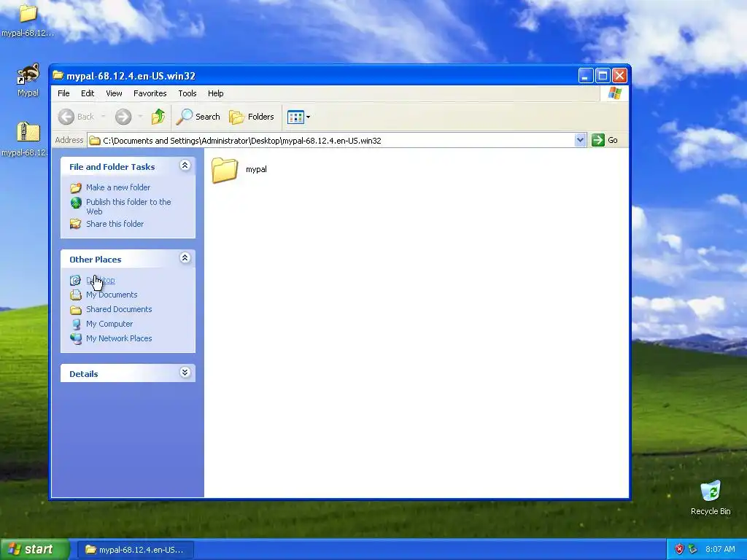Select the Recycle Bin icon
The image size is (747, 560).
click(711, 497)
